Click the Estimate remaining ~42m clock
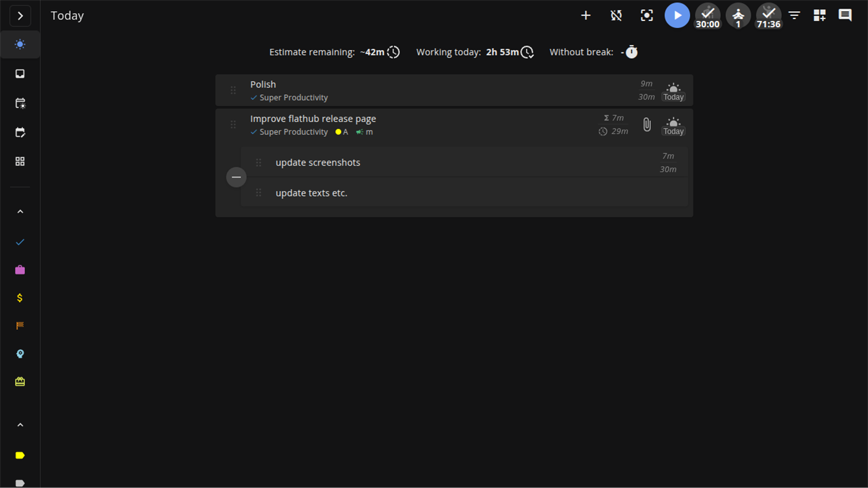Image resolution: width=868 pixels, height=488 pixels. [x=393, y=52]
